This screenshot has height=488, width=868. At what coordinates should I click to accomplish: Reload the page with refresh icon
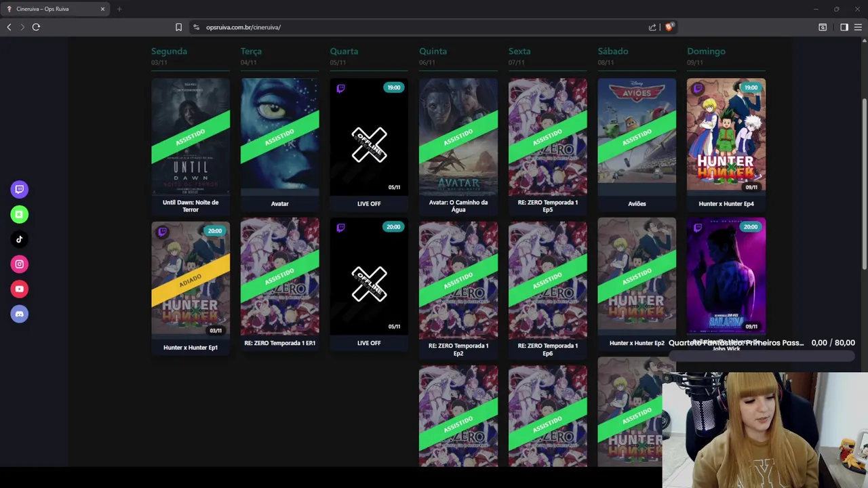[36, 27]
